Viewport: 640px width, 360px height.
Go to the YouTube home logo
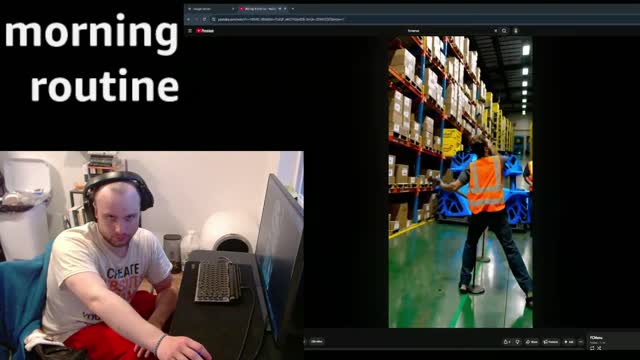click(205, 31)
